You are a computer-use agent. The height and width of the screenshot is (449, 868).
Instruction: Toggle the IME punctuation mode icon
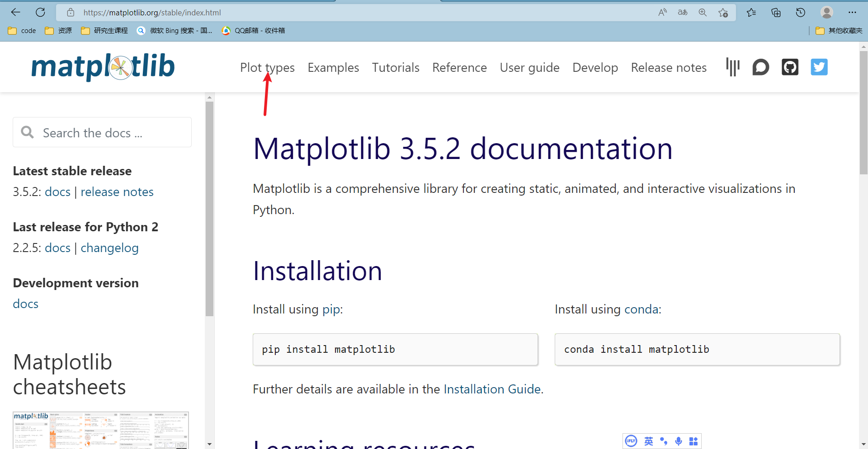point(664,441)
